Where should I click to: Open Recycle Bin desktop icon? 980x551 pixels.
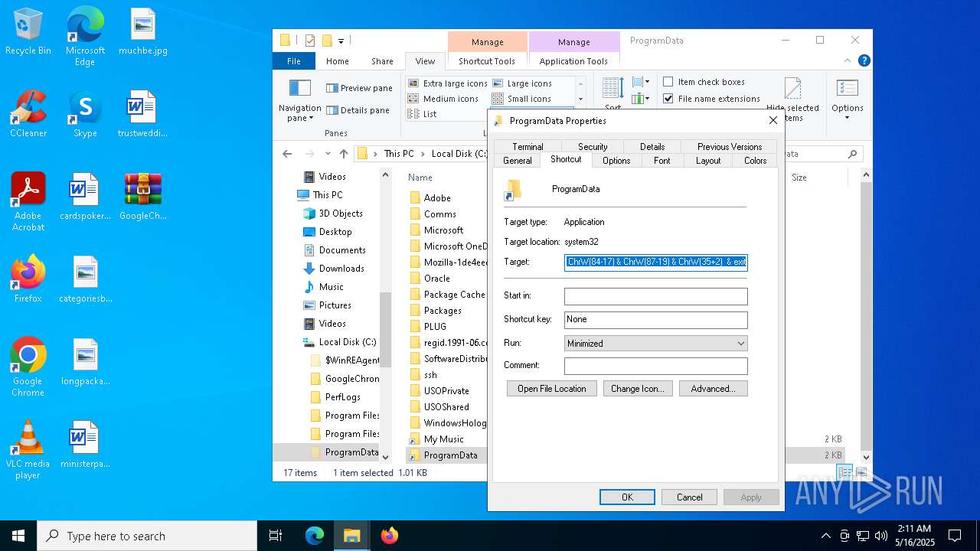click(x=28, y=32)
